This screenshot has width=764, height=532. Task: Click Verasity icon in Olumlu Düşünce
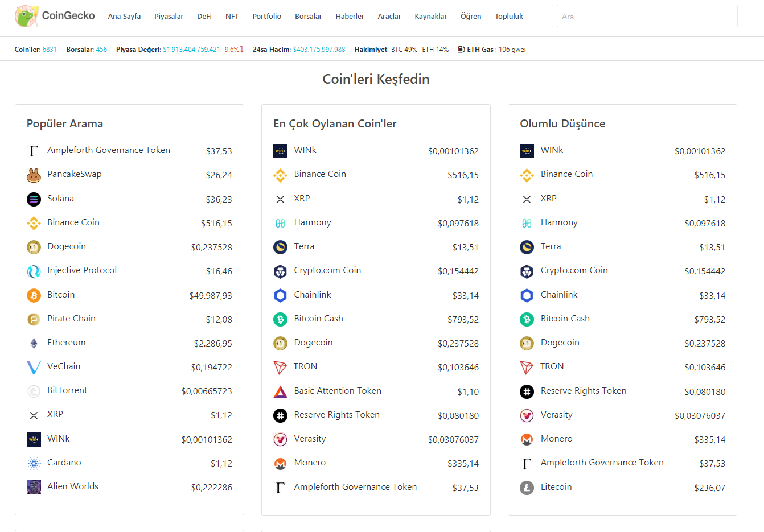(x=527, y=415)
